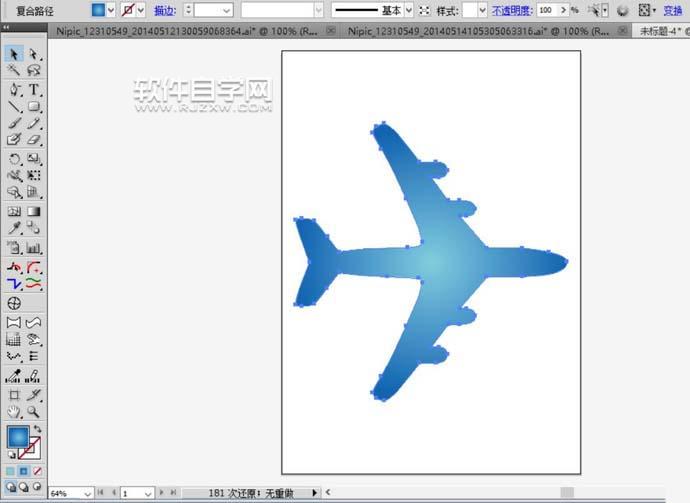Select the Line Segment tool

[14, 106]
